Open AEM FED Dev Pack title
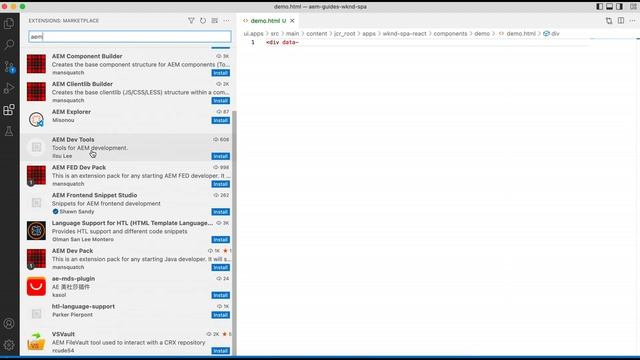Image resolution: width=640 pixels, height=360 pixels. (x=79, y=167)
